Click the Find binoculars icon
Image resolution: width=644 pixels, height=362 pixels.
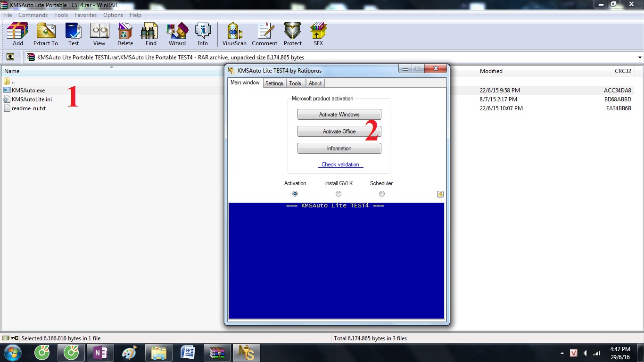[x=151, y=34]
